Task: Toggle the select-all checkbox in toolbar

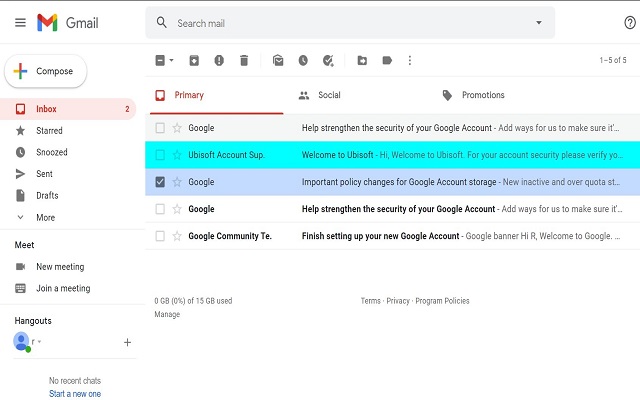Action: click(x=160, y=60)
